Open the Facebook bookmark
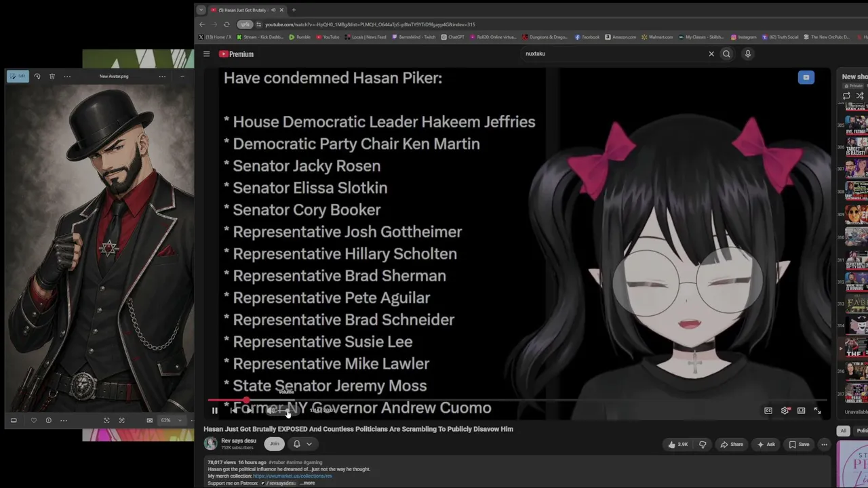868x488 pixels. click(x=587, y=37)
